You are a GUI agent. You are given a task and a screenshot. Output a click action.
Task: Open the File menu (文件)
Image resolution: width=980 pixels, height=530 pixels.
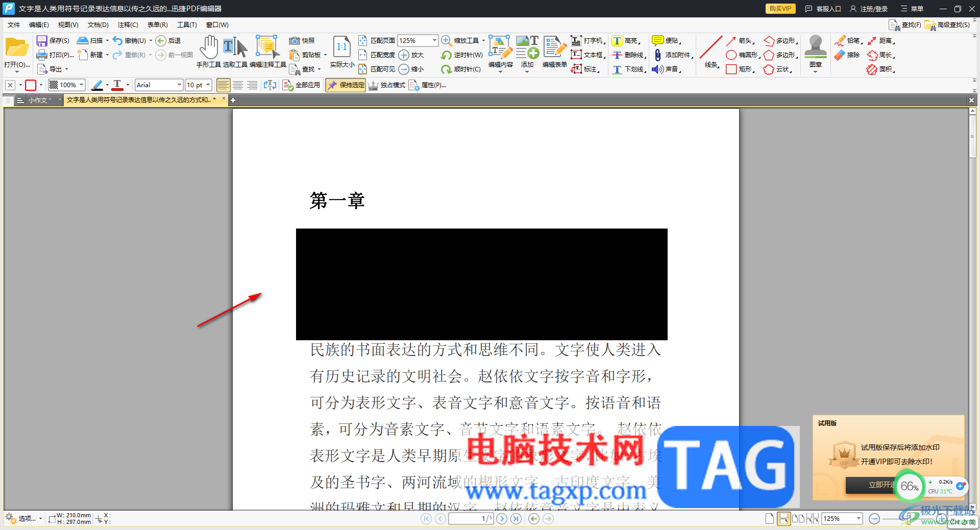pos(14,24)
